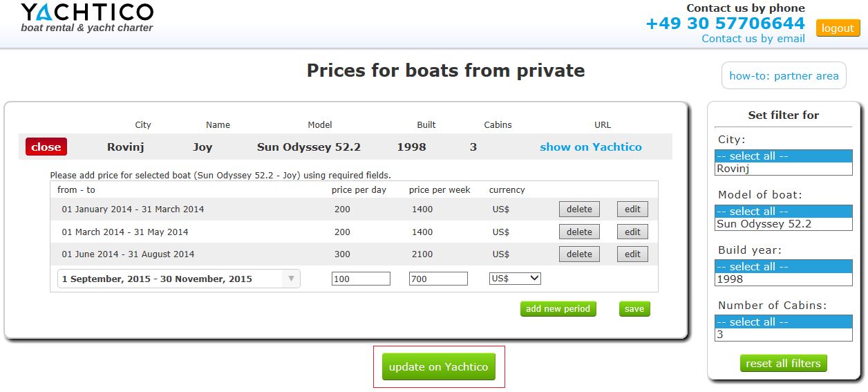Open the show on Yachtico link
Image resolution: width=868 pixels, height=392 pixels.
590,147
